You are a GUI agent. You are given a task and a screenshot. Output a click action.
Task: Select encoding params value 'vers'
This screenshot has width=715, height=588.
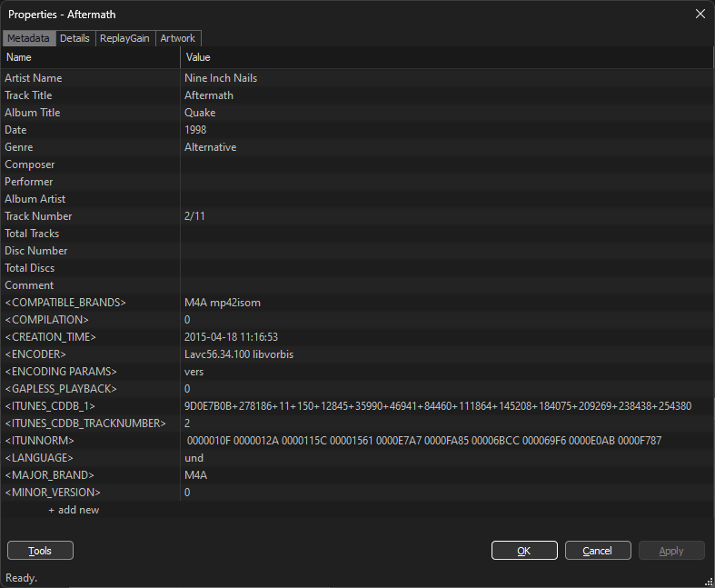[x=194, y=372]
